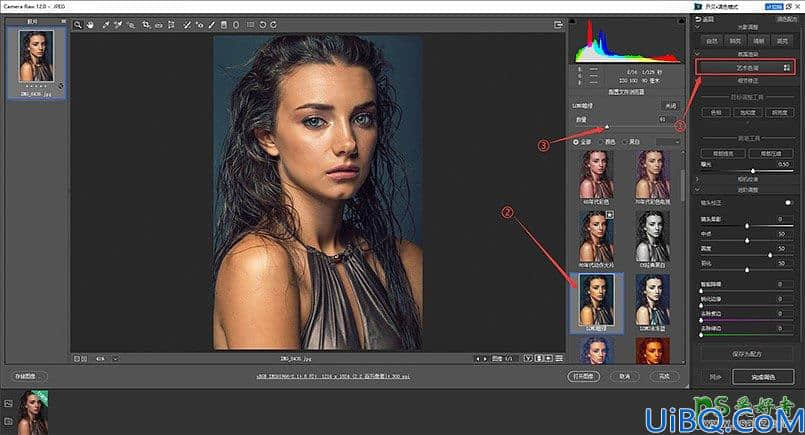Image resolution: width=805 pixels, height=435 pixels.
Task: Click the green 去除绿边 slider handle
Action: [x=701, y=335]
